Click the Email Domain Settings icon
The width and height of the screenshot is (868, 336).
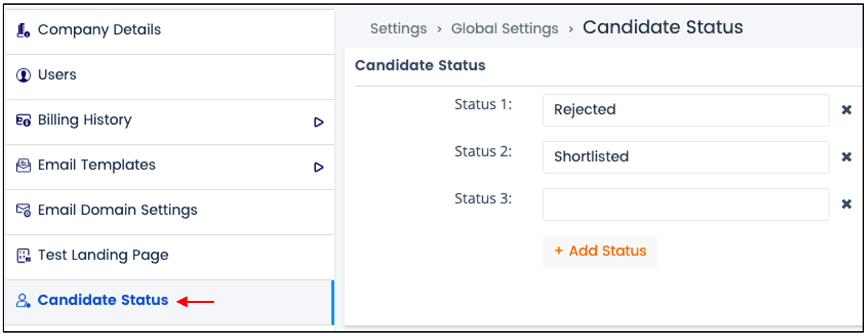point(24,211)
